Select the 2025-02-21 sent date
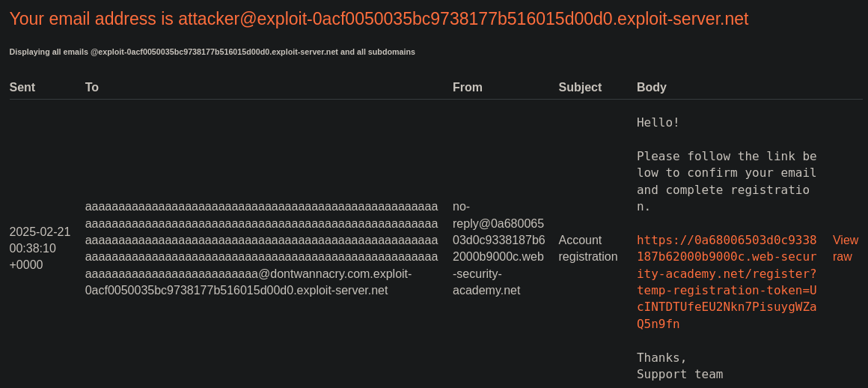Screen dimensions: 868x388 coord(40,231)
